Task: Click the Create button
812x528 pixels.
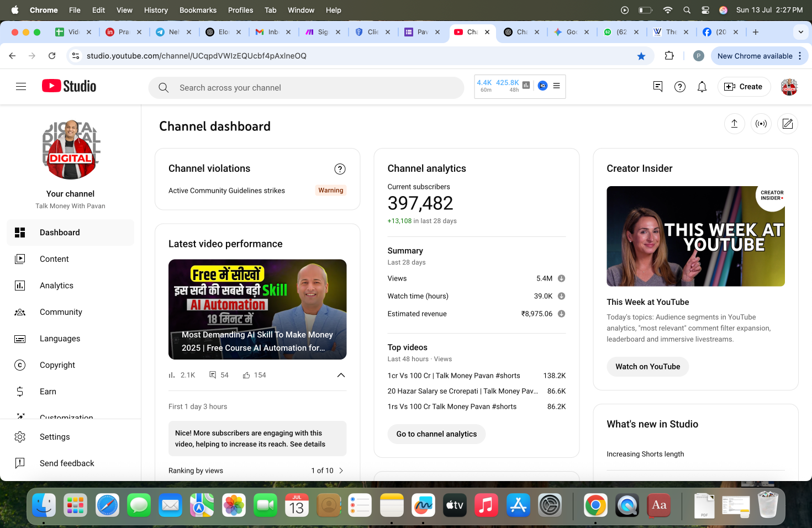Action: [744, 87]
